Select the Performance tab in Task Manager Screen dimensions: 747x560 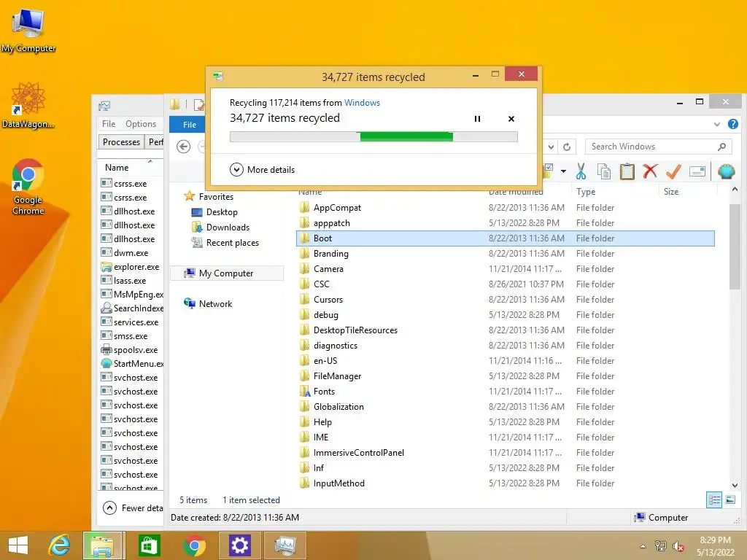click(155, 142)
